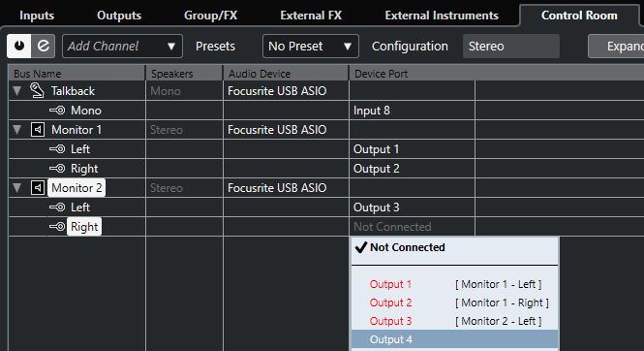Select Output 4 in the port menu
This screenshot has height=351, width=644.
[x=454, y=339]
